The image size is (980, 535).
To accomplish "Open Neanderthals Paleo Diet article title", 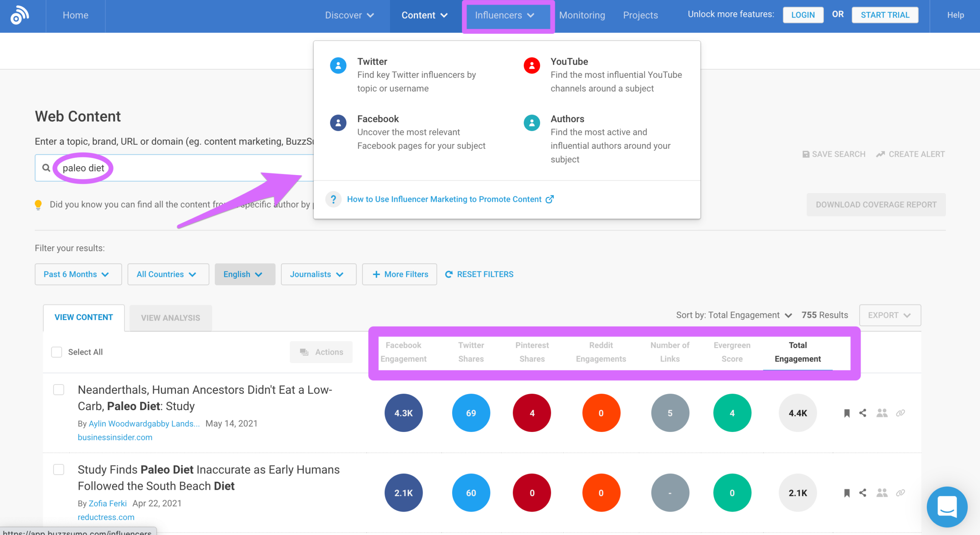I will coord(205,398).
